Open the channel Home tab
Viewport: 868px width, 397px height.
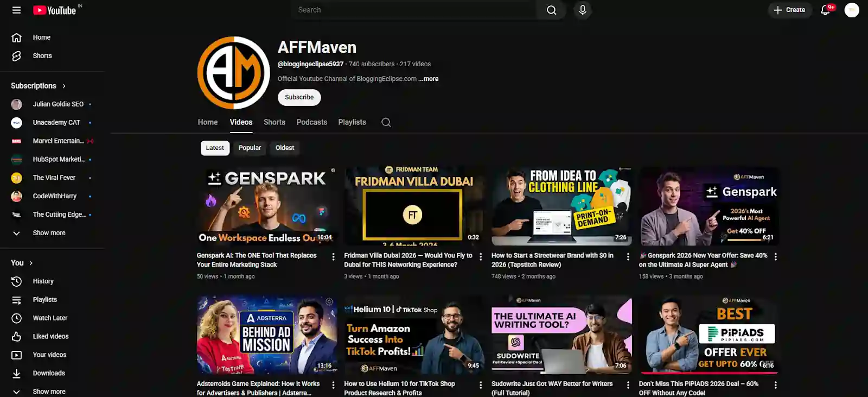click(x=208, y=122)
